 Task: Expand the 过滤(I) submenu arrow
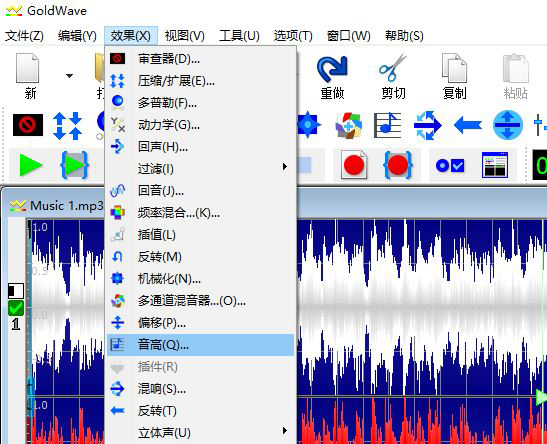coord(285,167)
